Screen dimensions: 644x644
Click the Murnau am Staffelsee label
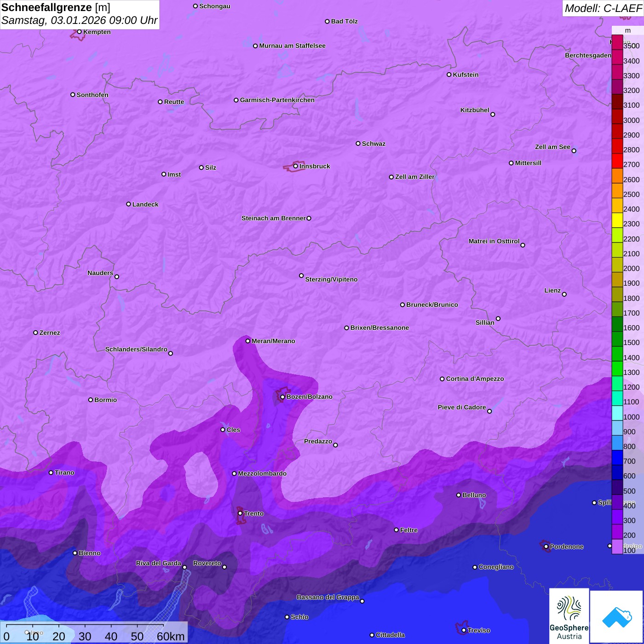(x=293, y=46)
